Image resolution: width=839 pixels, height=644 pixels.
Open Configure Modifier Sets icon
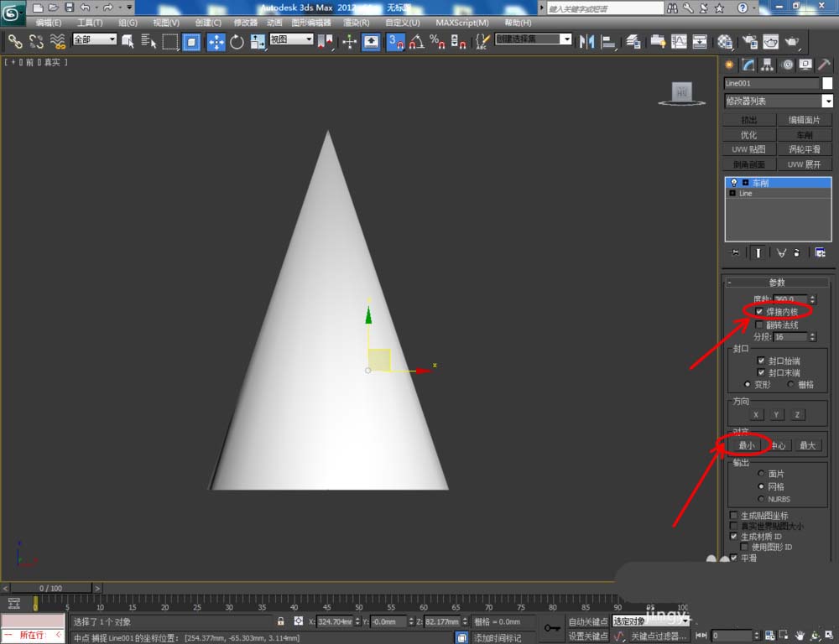click(820, 252)
